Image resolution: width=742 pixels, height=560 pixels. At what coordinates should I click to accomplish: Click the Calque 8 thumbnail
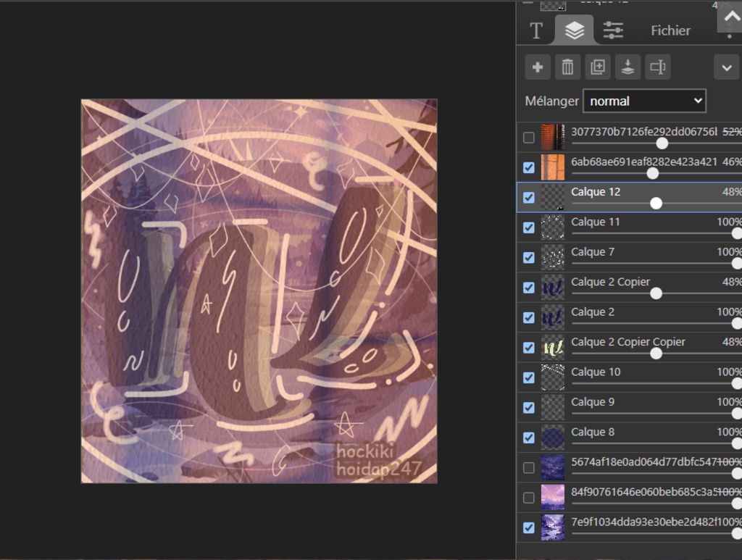(x=553, y=438)
